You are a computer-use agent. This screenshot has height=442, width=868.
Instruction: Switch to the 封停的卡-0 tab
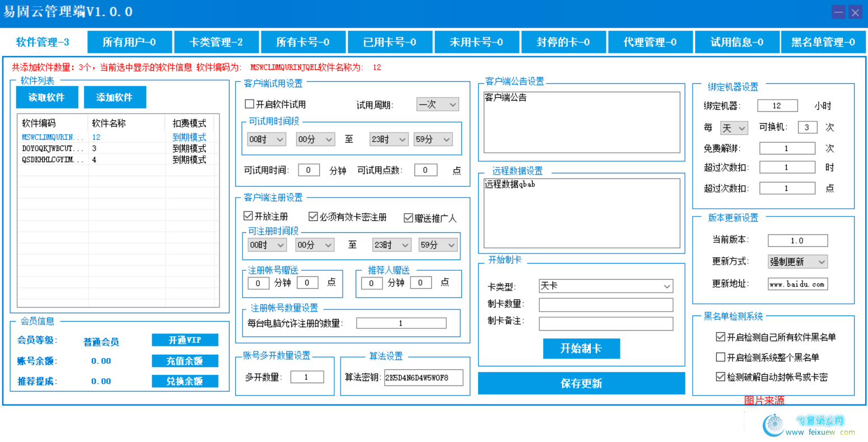563,42
